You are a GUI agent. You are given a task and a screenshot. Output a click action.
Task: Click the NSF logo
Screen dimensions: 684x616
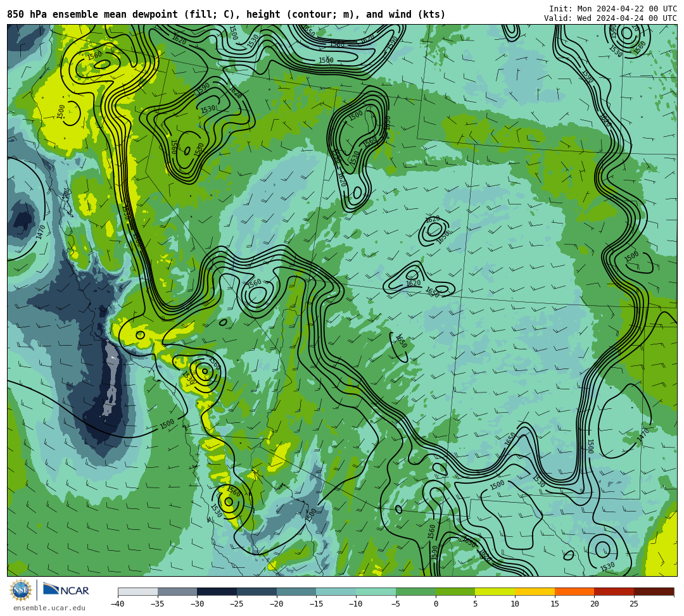point(20,590)
